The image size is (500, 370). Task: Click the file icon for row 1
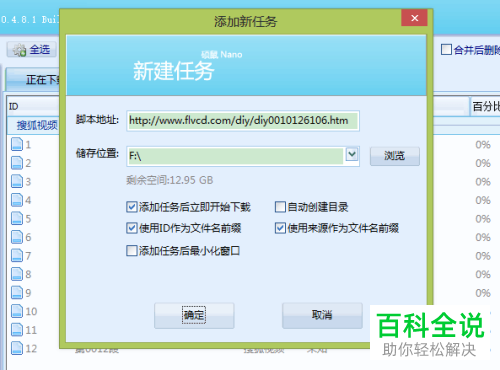(17, 144)
